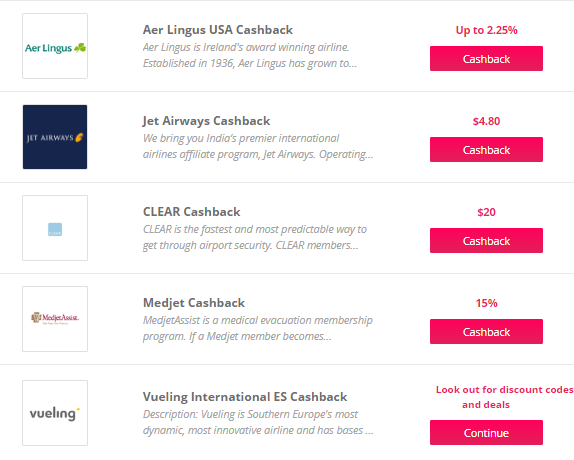Click the 15% cashback rate
The height and width of the screenshot is (460, 574).
tap(486, 303)
